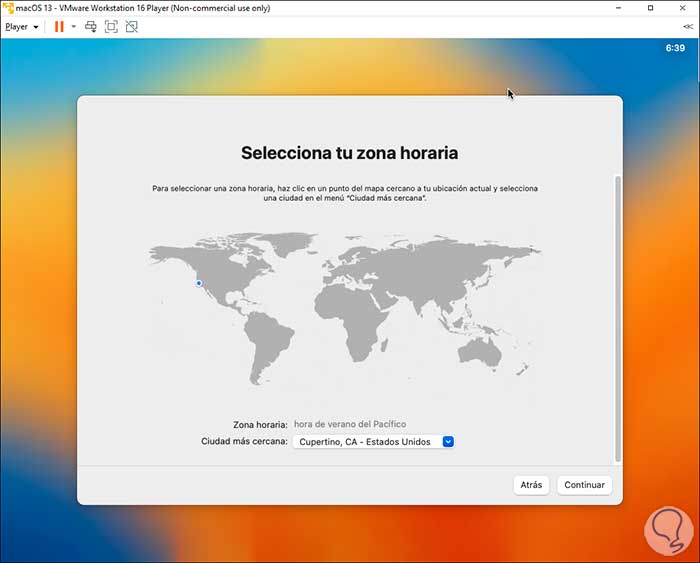Send Ctrl+Alt+Del to the VM
This screenshot has width=700, height=563.
(91, 27)
